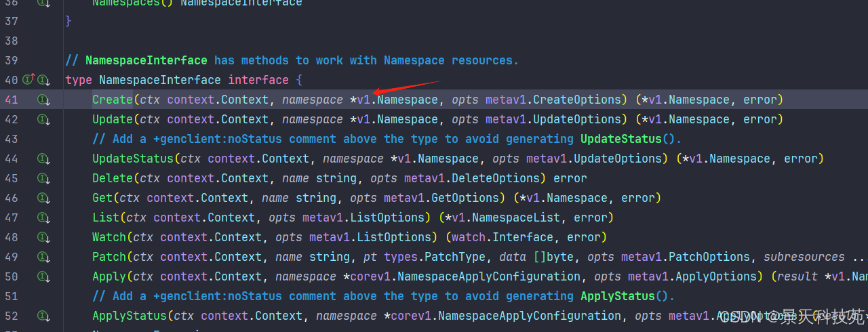Screen dimensions: 868x332
Task: Click line number 51 in the gutter
Action: [12, 296]
